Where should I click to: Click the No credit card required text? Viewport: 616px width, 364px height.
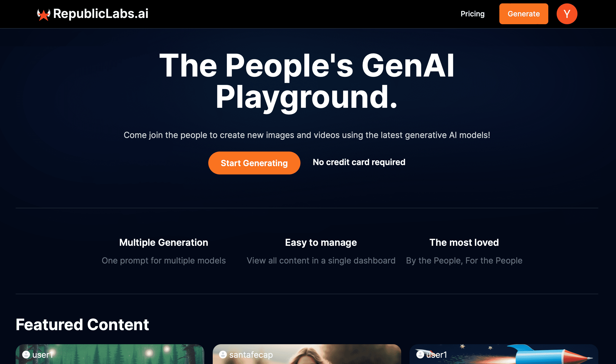click(x=359, y=162)
